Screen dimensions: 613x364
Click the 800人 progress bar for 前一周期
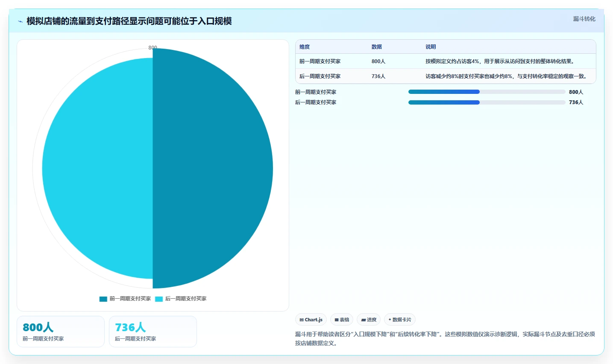pyautogui.click(x=487, y=92)
